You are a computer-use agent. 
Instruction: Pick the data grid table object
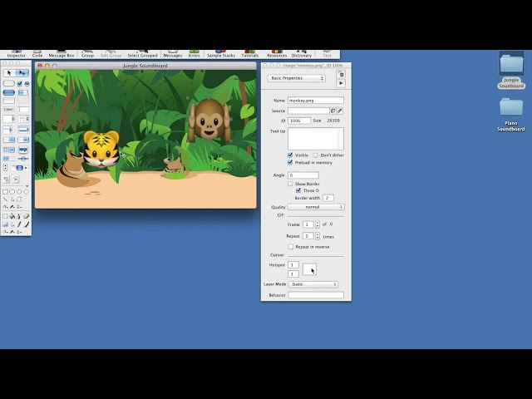click(23, 119)
